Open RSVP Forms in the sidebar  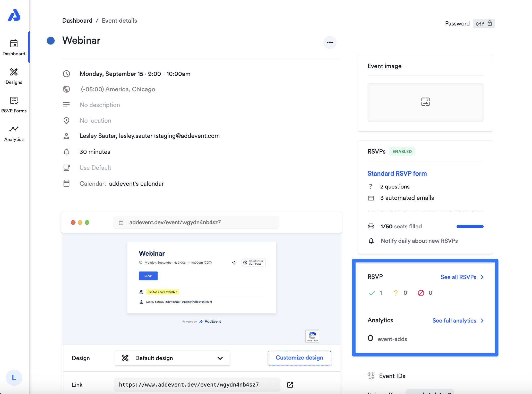[x=14, y=105]
